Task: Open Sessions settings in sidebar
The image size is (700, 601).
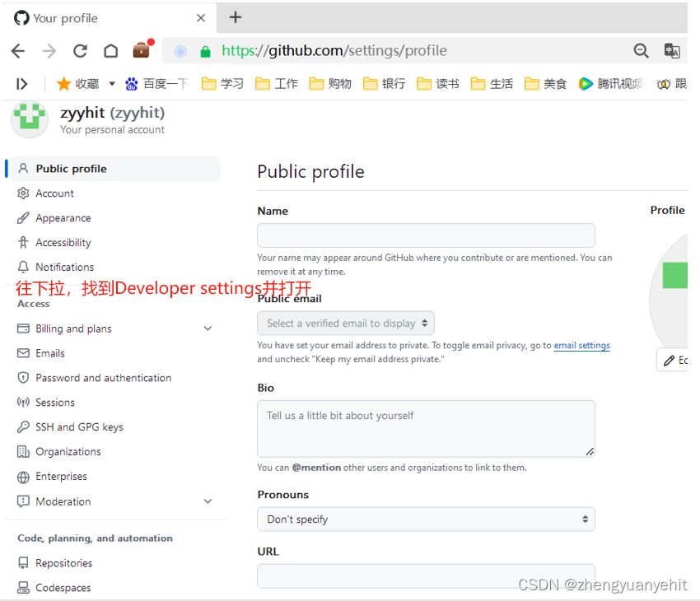Action: coord(45,402)
